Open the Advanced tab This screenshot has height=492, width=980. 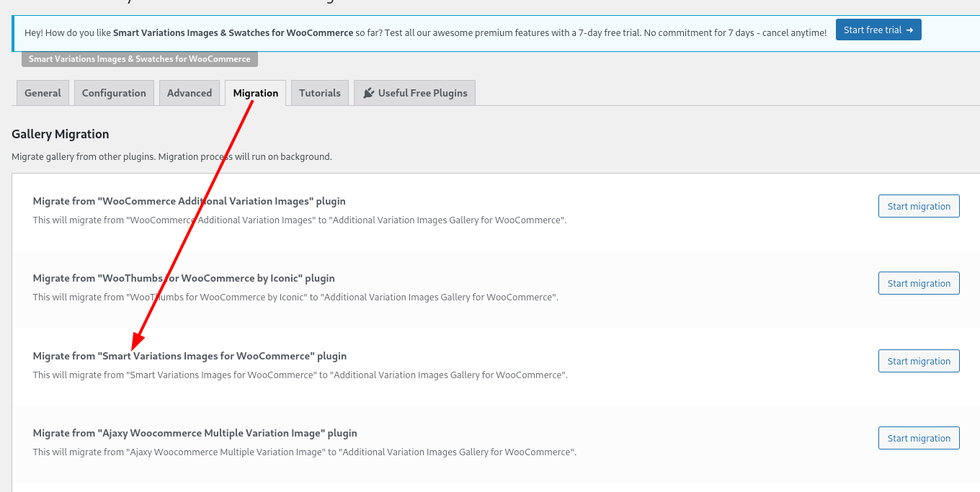190,93
